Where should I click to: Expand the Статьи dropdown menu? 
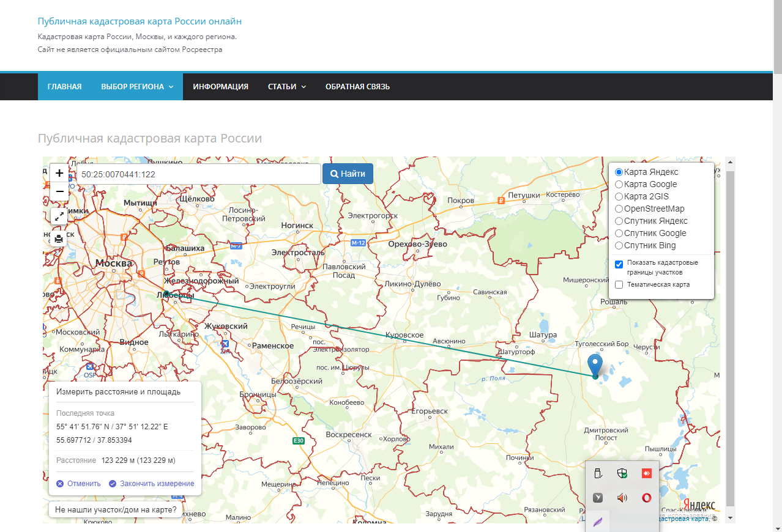[286, 87]
